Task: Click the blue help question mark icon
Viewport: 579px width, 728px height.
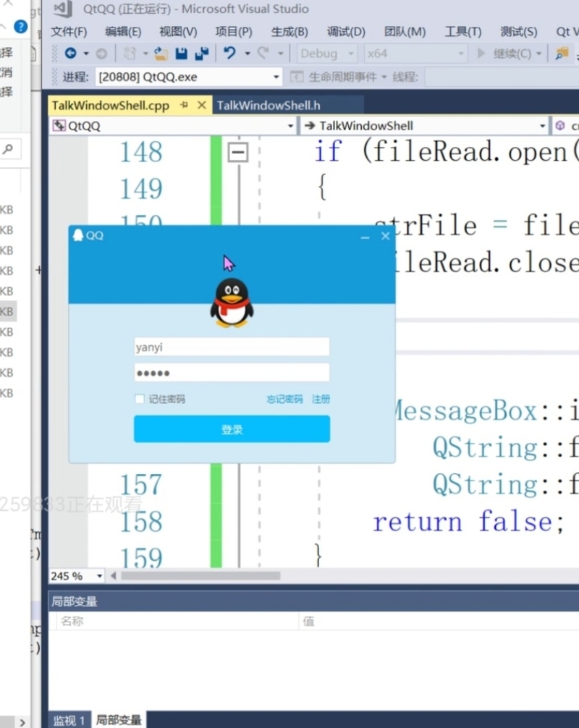Action: pos(20,27)
